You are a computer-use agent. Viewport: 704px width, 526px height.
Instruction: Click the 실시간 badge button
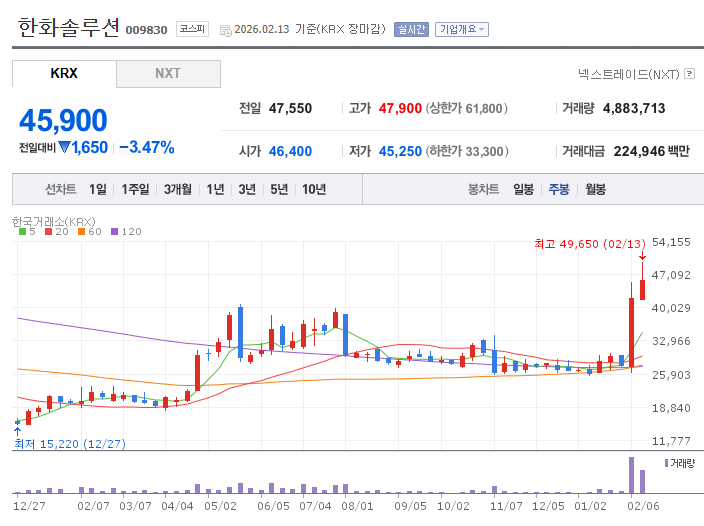pyautogui.click(x=411, y=30)
